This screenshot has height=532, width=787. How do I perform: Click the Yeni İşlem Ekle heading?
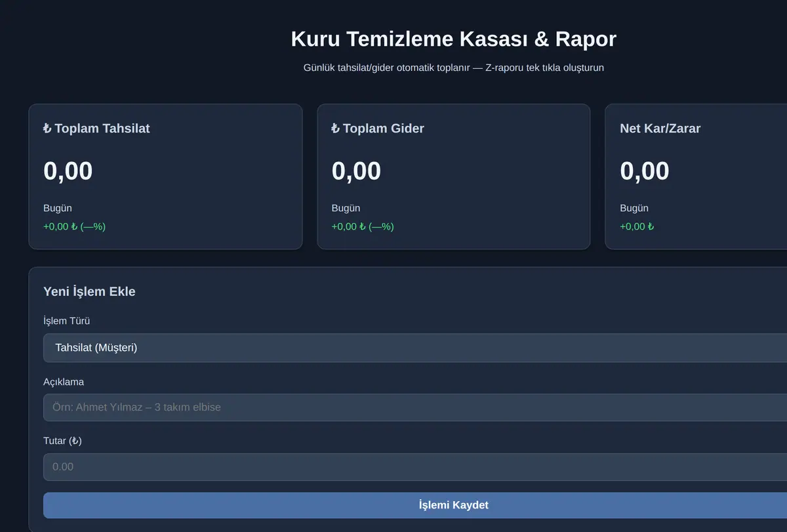point(89,291)
